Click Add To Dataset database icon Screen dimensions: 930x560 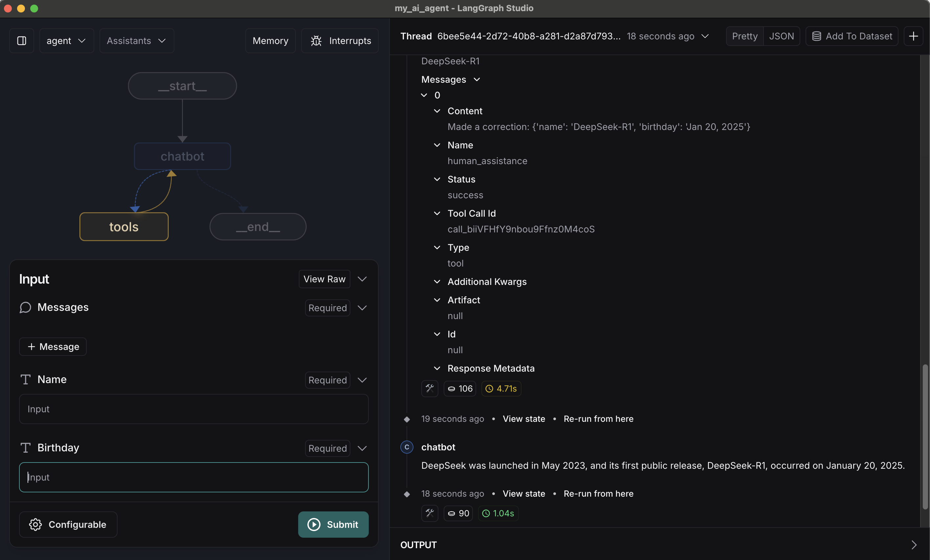[816, 36]
